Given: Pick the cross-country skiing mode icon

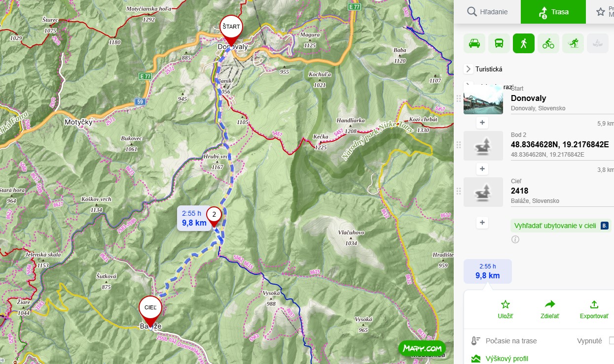Looking at the screenshot, I should (573, 43).
